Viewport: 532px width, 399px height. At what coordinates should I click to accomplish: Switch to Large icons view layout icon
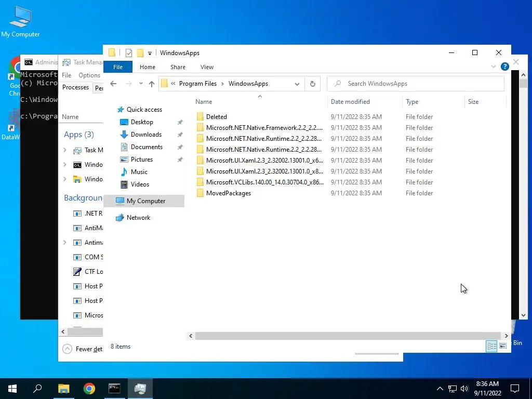click(x=503, y=345)
